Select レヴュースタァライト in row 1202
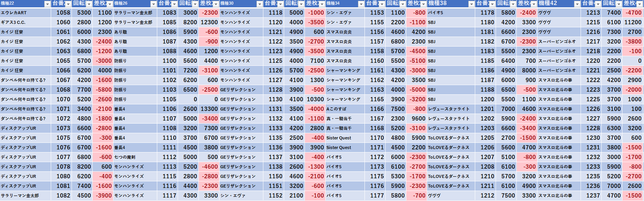The height and width of the screenshot is (201, 644). click(x=451, y=119)
